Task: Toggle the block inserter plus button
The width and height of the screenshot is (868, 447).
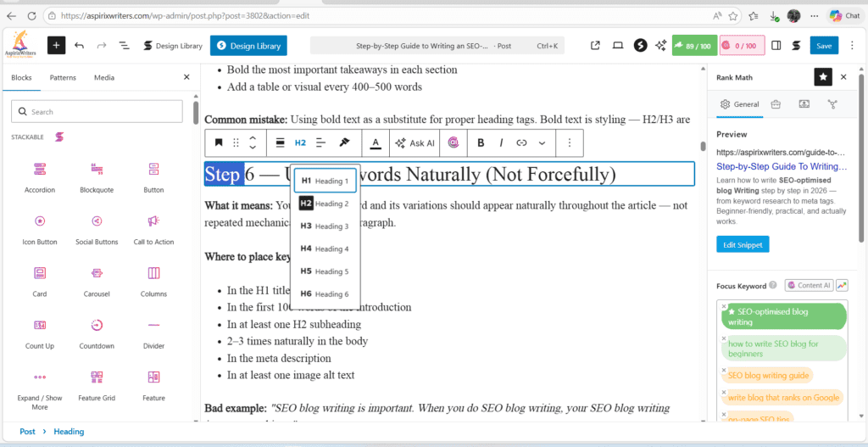Action: pyautogui.click(x=57, y=46)
